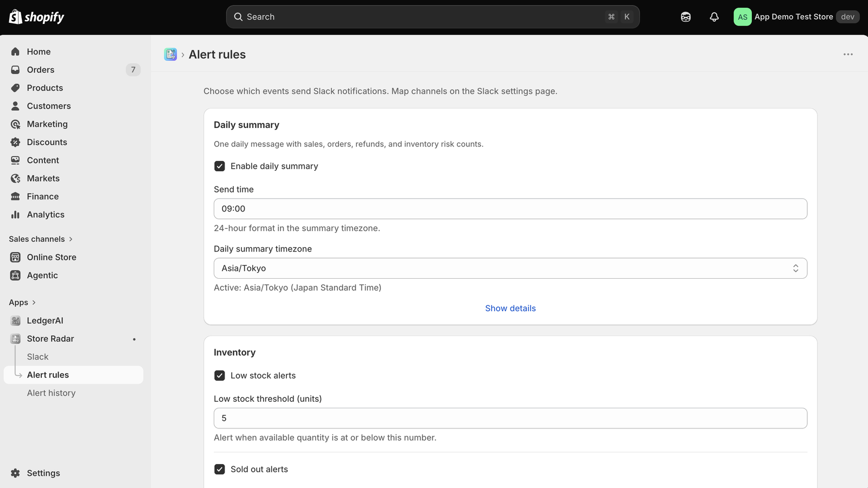Toggle the Low stock alerts checkbox
Viewport: 868px width, 488px height.
[x=220, y=375]
